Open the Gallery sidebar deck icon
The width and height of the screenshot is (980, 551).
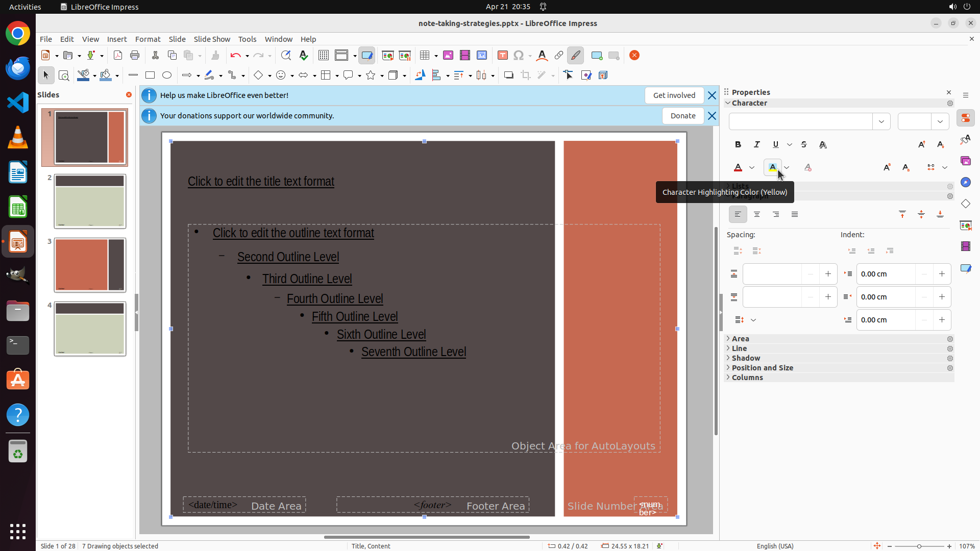966,161
